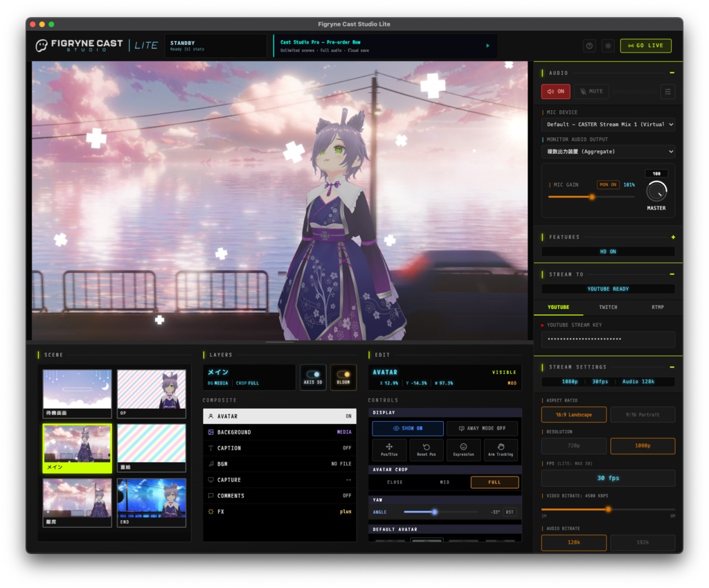The height and width of the screenshot is (588, 709).
Task: Click the Master volume knob
Action: [x=656, y=191]
